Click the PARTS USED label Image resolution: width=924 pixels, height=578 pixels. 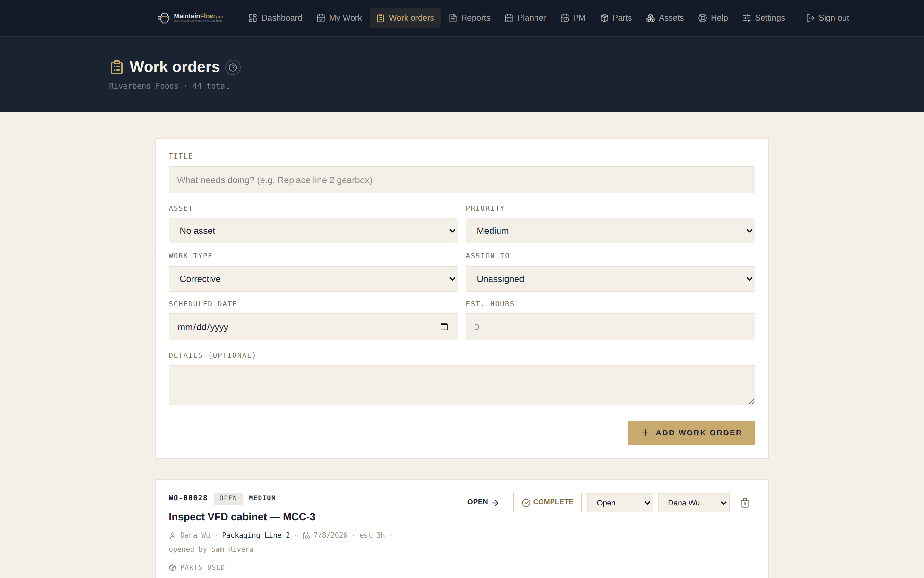point(202,567)
